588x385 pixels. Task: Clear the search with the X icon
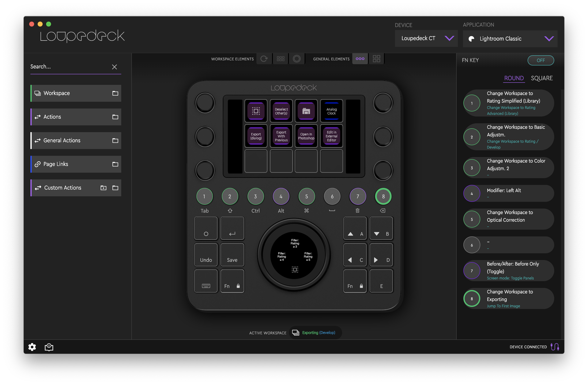114,67
